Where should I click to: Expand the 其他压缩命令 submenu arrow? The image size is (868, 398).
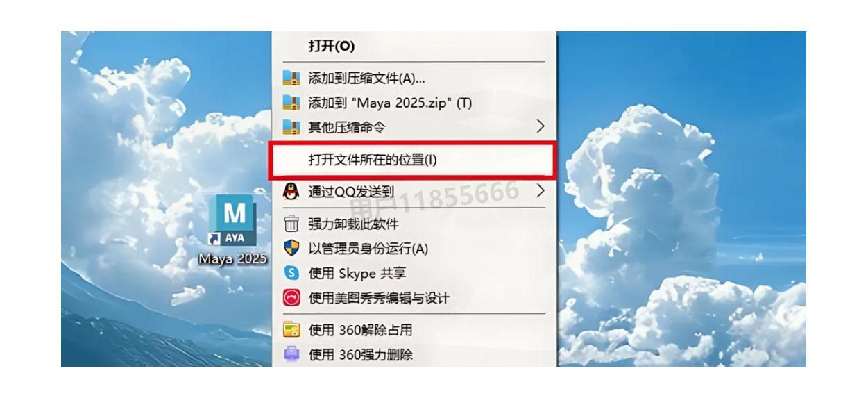click(x=541, y=127)
